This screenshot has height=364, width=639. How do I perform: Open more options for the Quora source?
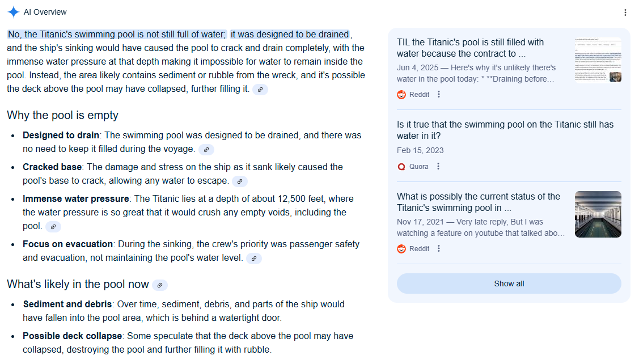438,167
